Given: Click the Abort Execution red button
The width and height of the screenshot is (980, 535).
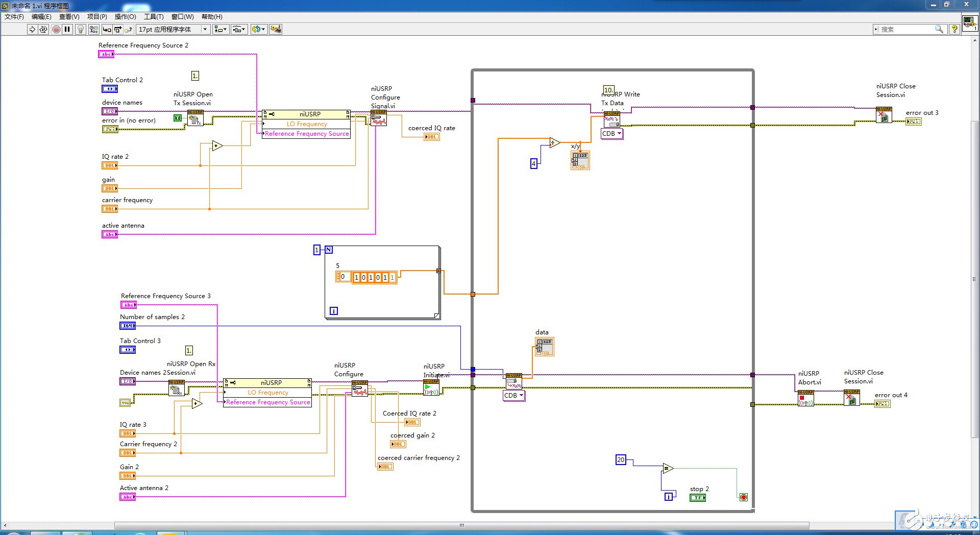Looking at the screenshot, I should click(56, 29).
